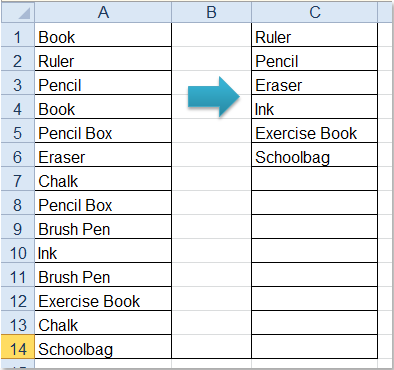
Task: Select column C header
Action: (314, 13)
